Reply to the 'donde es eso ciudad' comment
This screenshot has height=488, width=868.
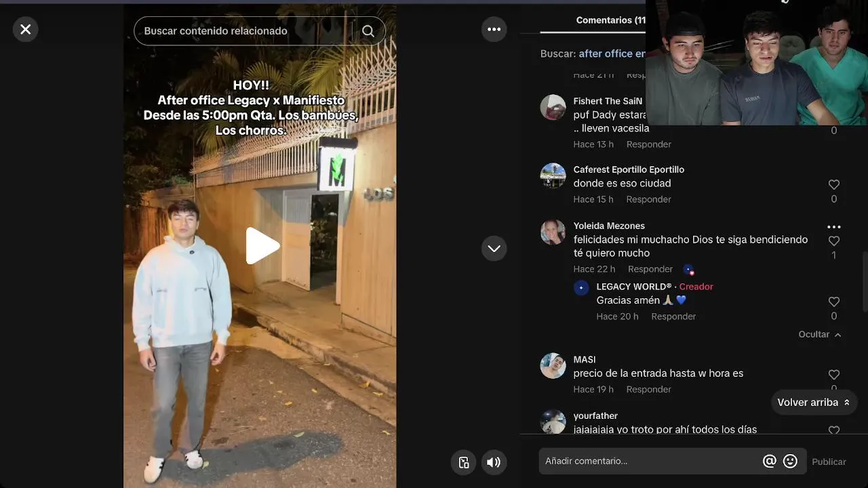(648, 199)
